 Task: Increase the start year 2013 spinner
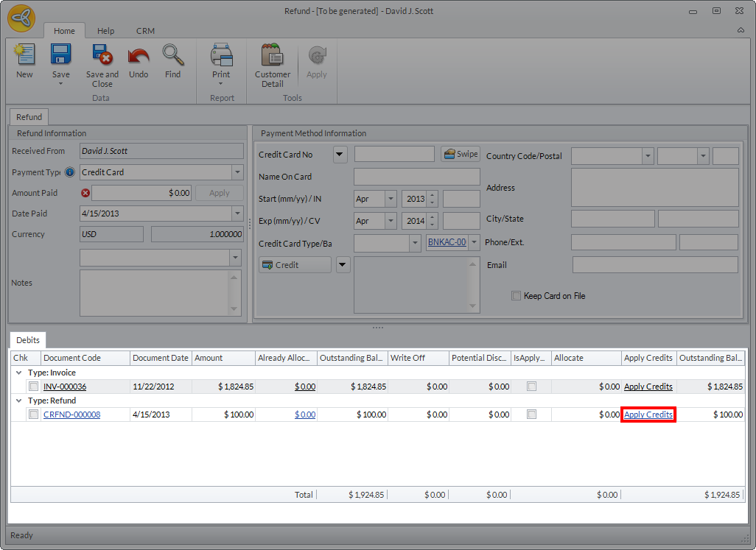(433, 195)
